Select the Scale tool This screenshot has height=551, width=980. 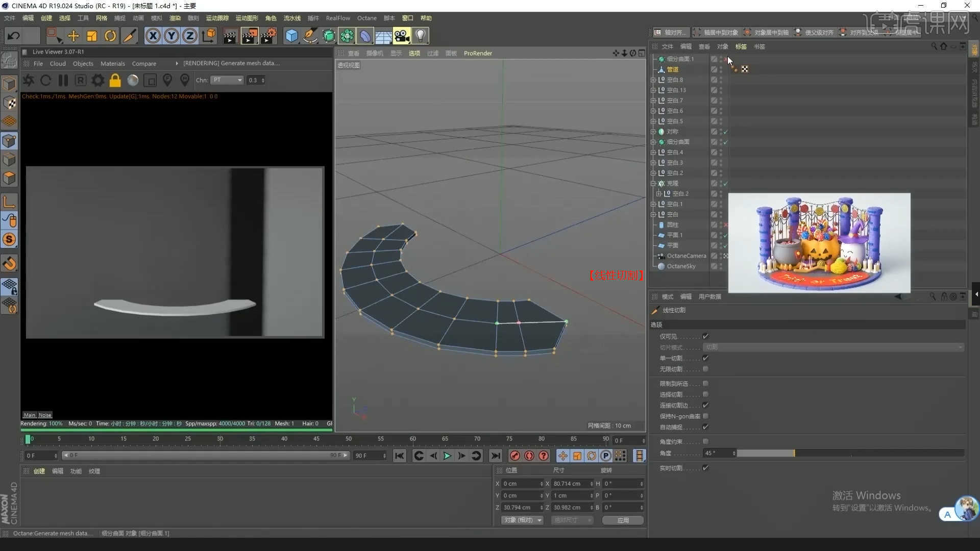pyautogui.click(x=92, y=36)
